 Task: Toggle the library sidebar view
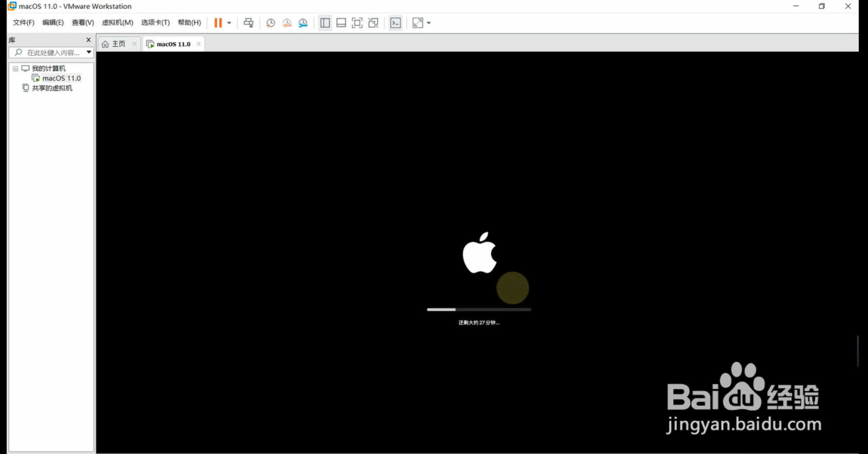click(x=325, y=23)
